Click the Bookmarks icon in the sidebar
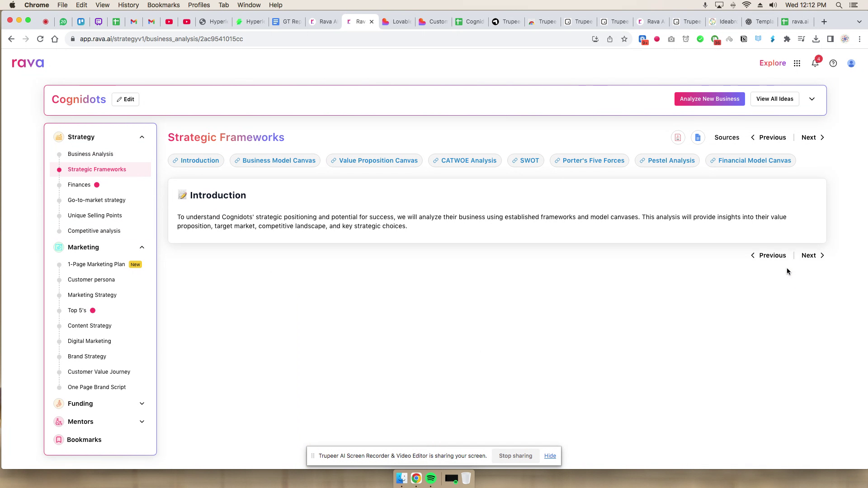Viewport: 868px width, 488px height. coord(59,439)
